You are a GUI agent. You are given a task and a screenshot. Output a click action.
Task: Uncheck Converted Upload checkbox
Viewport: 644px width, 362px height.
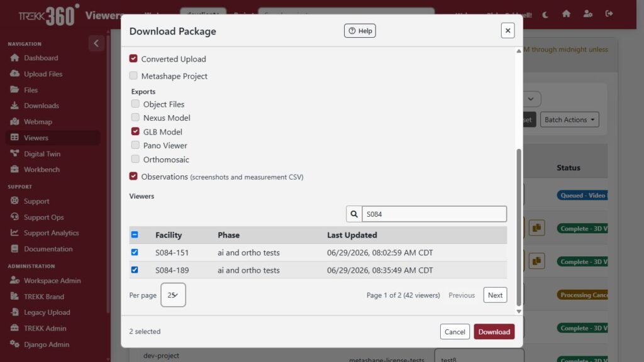(133, 58)
